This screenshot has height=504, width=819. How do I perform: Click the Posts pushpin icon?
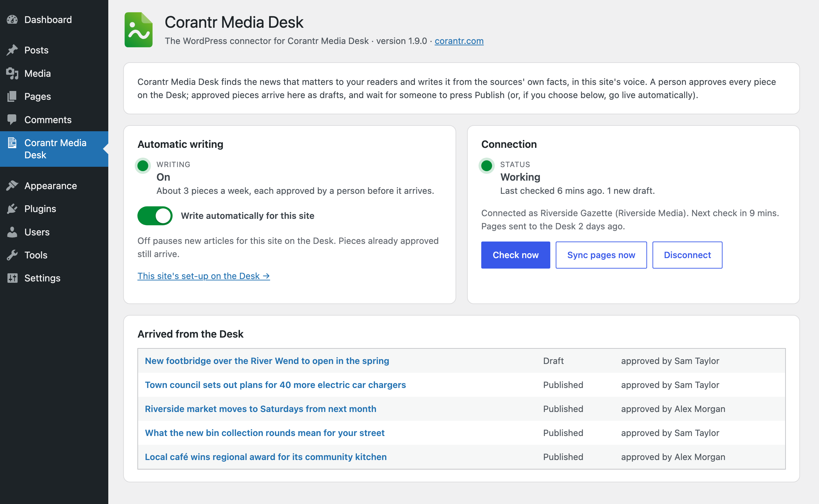[x=12, y=50]
